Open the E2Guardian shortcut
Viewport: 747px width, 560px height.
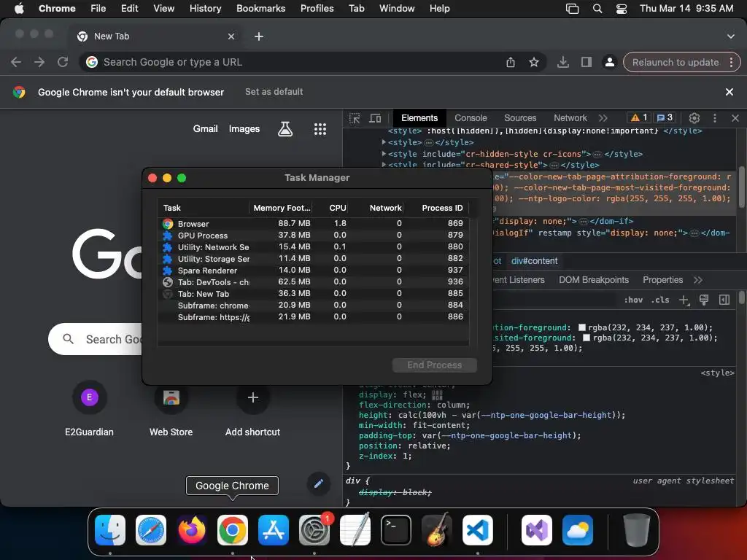click(x=89, y=409)
